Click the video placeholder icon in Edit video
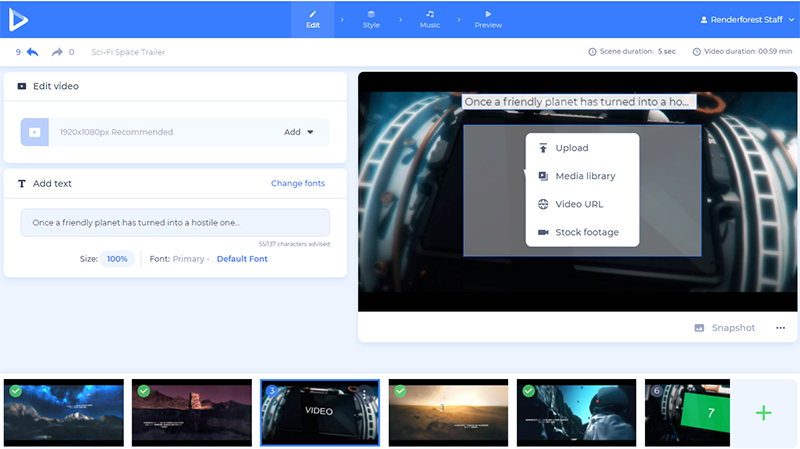Screen dimensions: 800x449 35,132
